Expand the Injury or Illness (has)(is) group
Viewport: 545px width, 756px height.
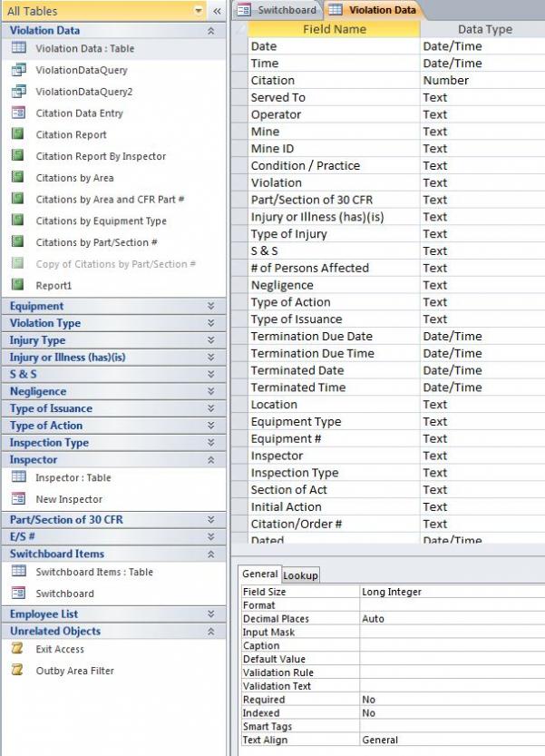point(211,358)
